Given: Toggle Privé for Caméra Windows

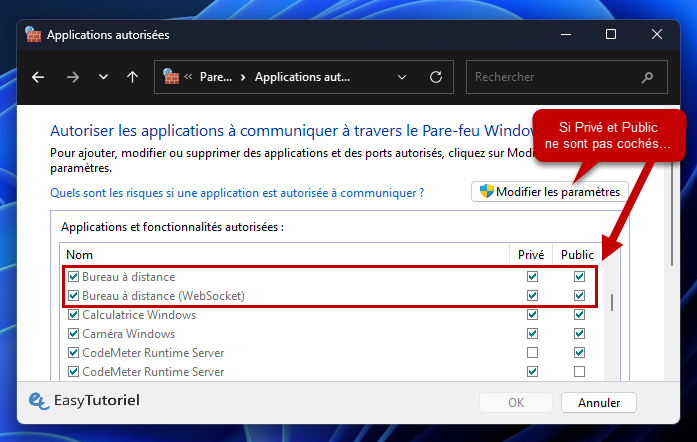Looking at the screenshot, I should tap(532, 334).
